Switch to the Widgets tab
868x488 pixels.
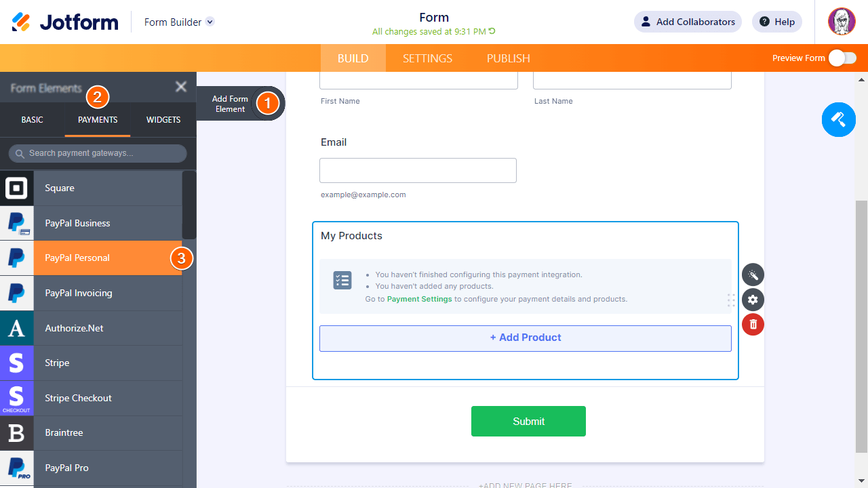[x=163, y=120]
